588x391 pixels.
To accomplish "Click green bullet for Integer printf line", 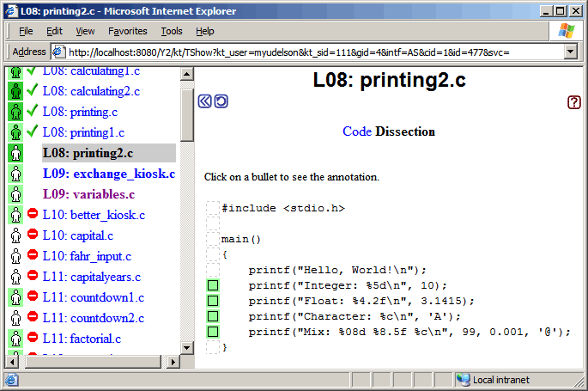I will (x=213, y=285).
